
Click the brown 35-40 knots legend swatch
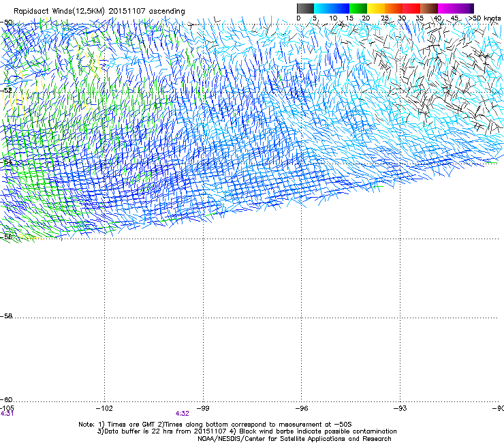[429, 8]
